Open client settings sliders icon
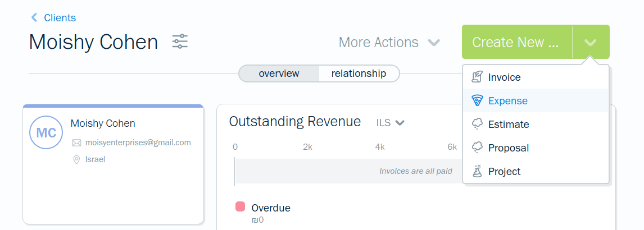 coord(180,42)
